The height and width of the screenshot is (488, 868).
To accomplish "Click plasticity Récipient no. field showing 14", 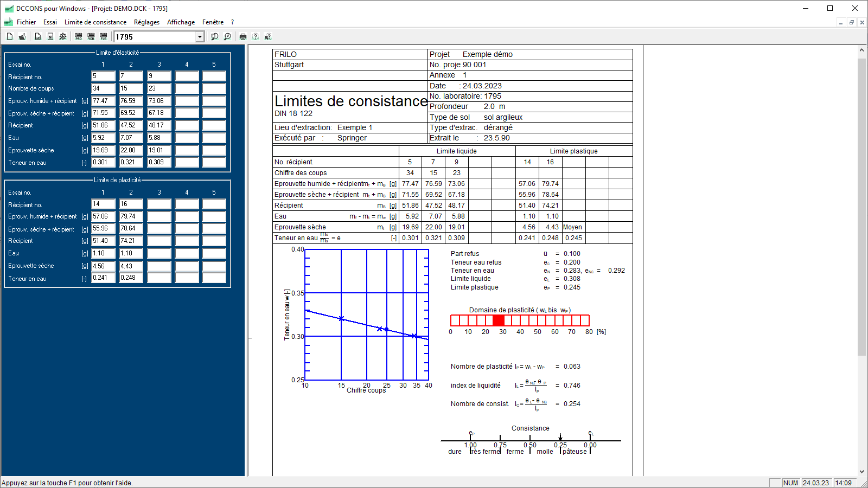I will click(x=103, y=204).
